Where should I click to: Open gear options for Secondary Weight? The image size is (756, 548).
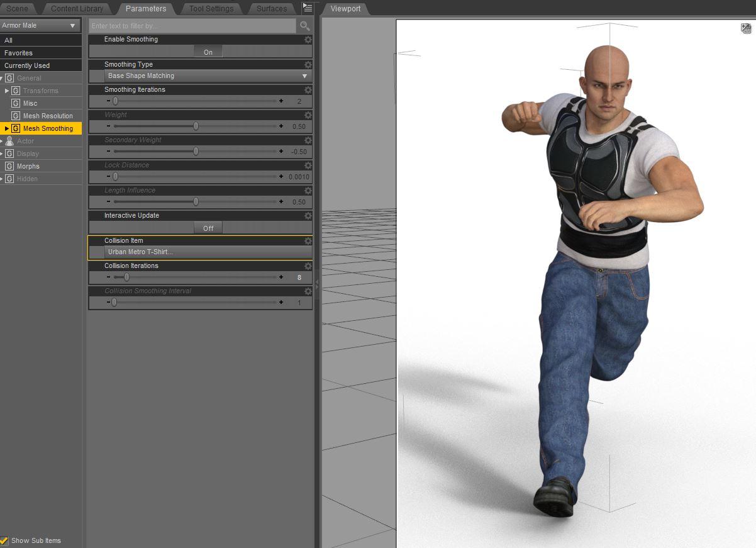[x=308, y=140]
